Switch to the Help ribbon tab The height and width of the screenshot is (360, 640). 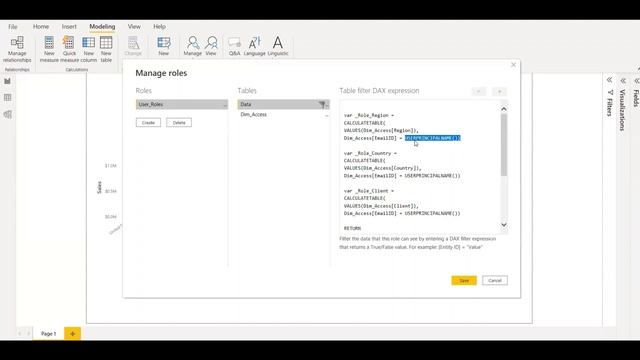(159, 27)
